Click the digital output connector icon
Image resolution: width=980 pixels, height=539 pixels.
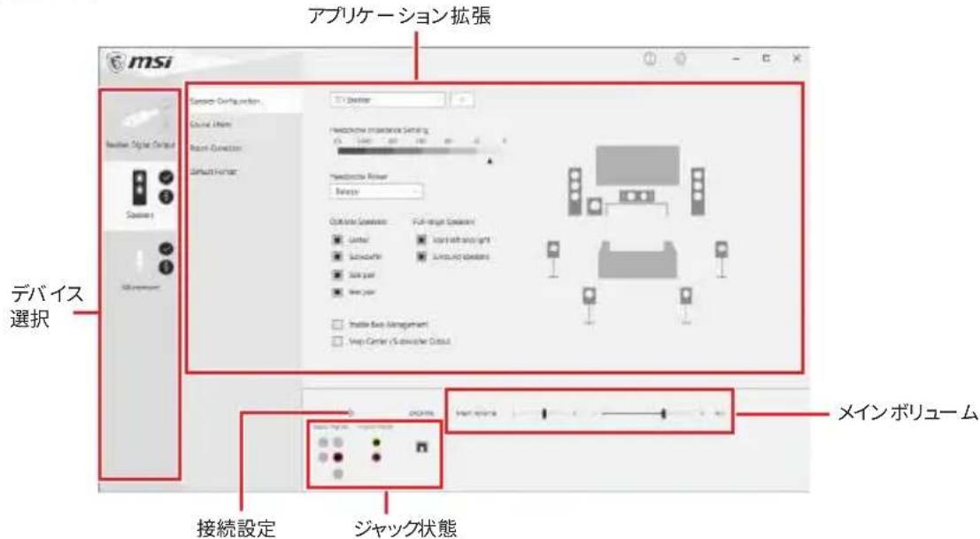[x=422, y=447]
